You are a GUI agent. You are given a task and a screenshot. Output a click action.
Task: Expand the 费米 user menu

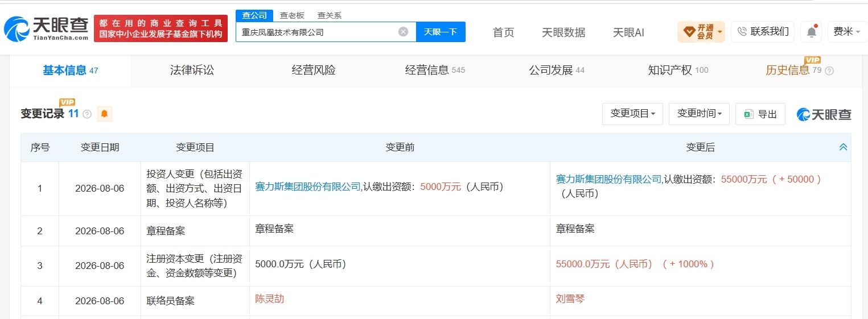point(847,32)
